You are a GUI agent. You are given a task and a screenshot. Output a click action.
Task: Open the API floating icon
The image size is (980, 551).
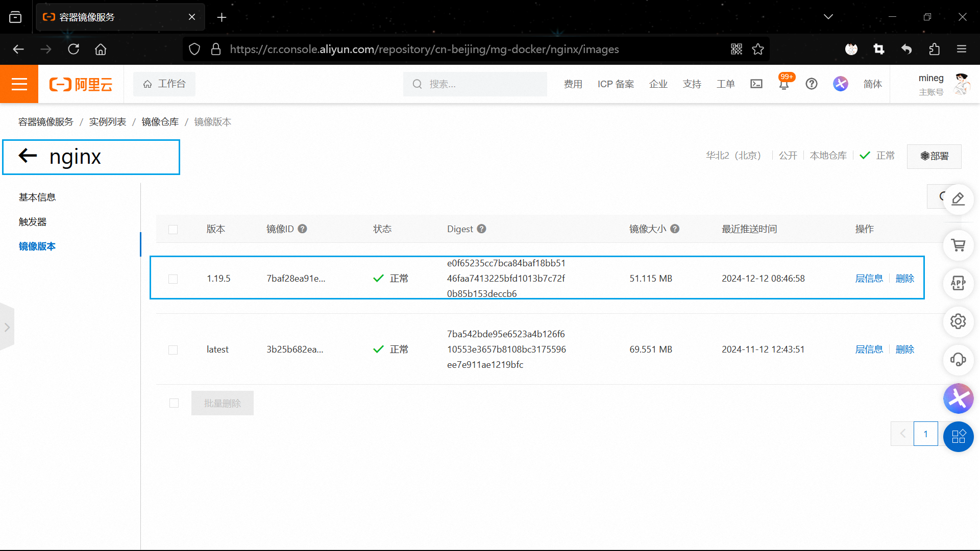tap(958, 283)
